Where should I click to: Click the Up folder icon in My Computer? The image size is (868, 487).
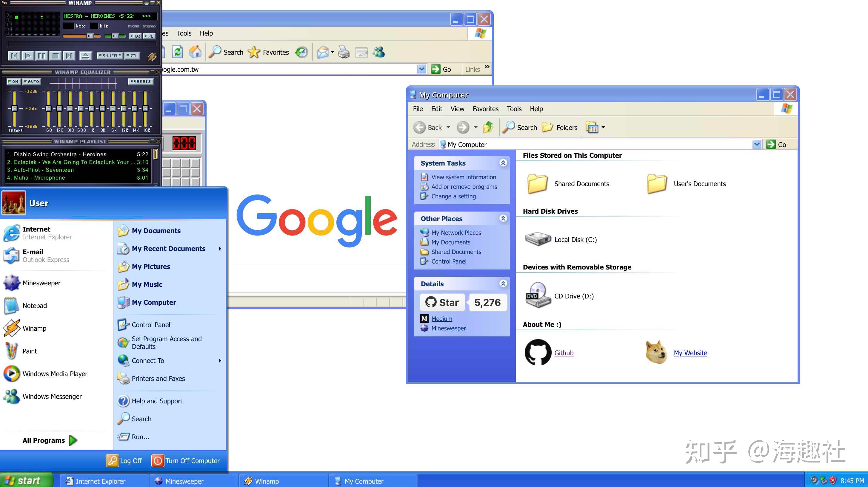(488, 128)
